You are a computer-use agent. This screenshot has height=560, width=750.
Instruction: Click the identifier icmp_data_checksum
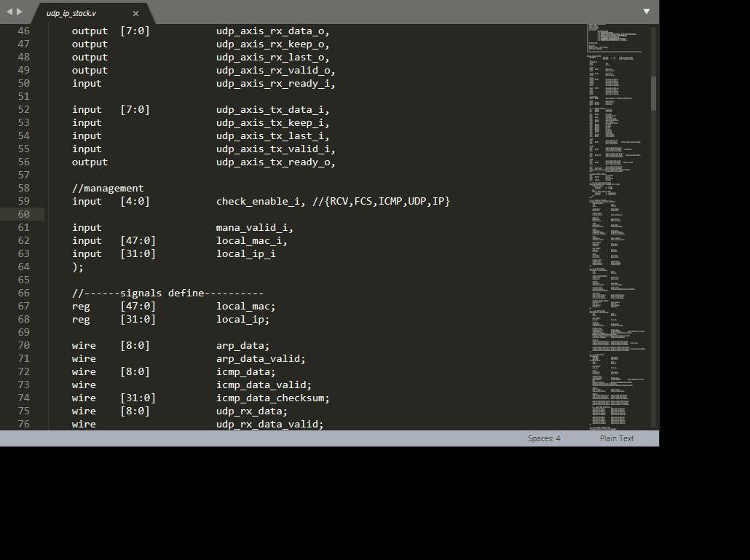click(271, 398)
